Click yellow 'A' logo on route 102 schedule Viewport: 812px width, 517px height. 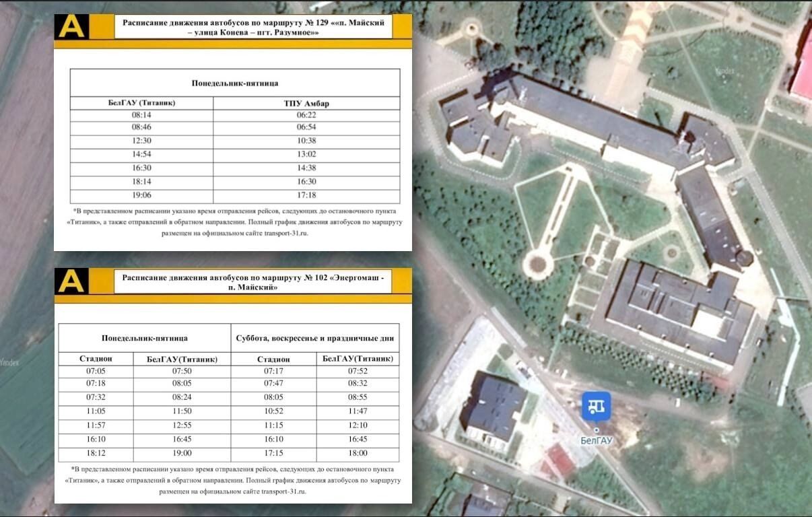click(71, 281)
